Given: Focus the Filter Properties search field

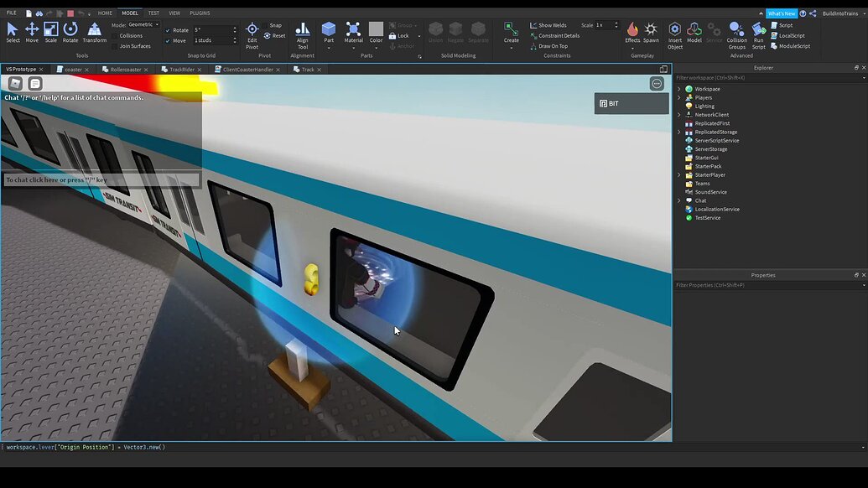Looking at the screenshot, I should click(770, 285).
